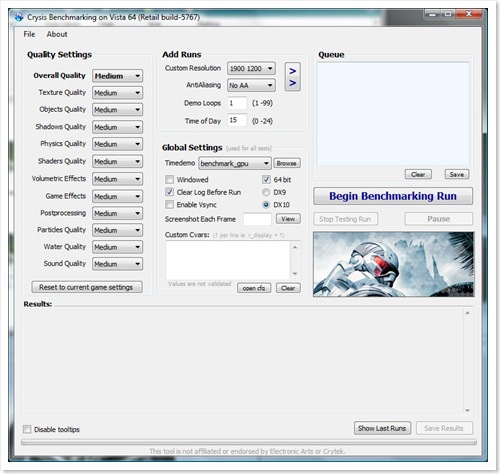Toggle the 64 bit checkbox
The image size is (500, 474).
click(266, 180)
